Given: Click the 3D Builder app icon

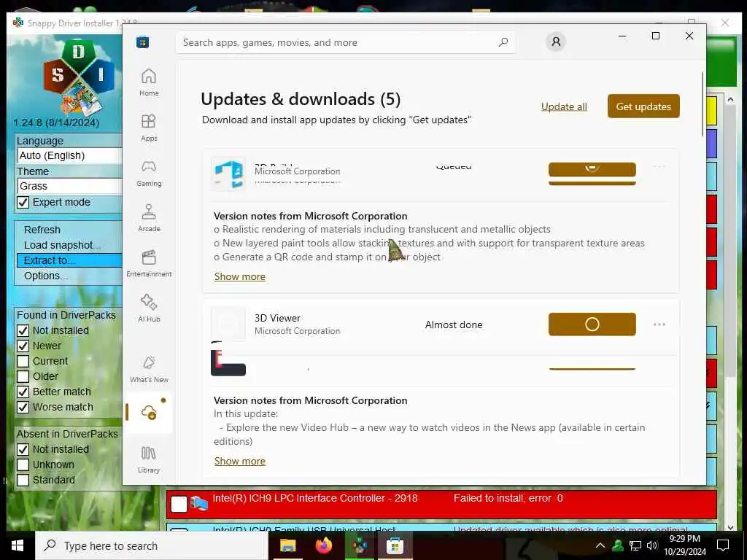Looking at the screenshot, I should point(228,174).
